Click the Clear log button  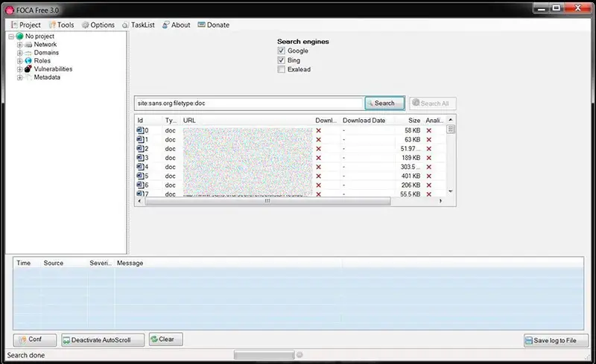point(165,339)
